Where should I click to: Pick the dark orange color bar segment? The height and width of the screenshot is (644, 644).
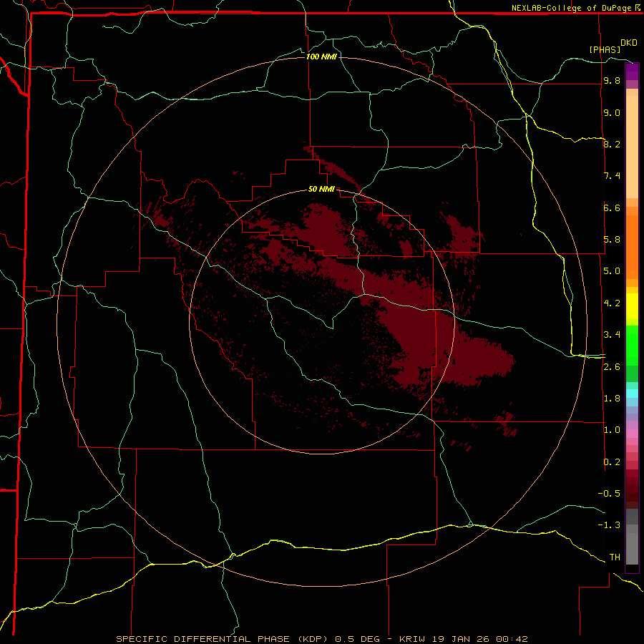point(632,247)
